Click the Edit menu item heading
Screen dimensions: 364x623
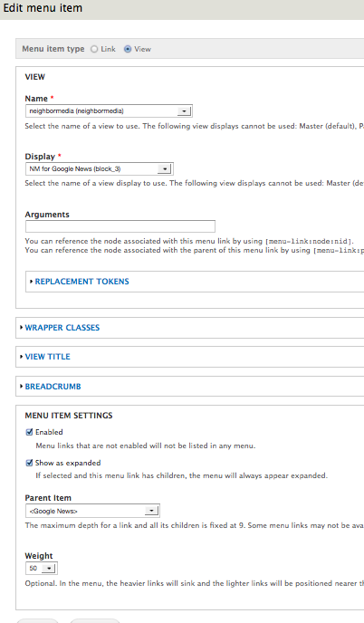coord(43,8)
